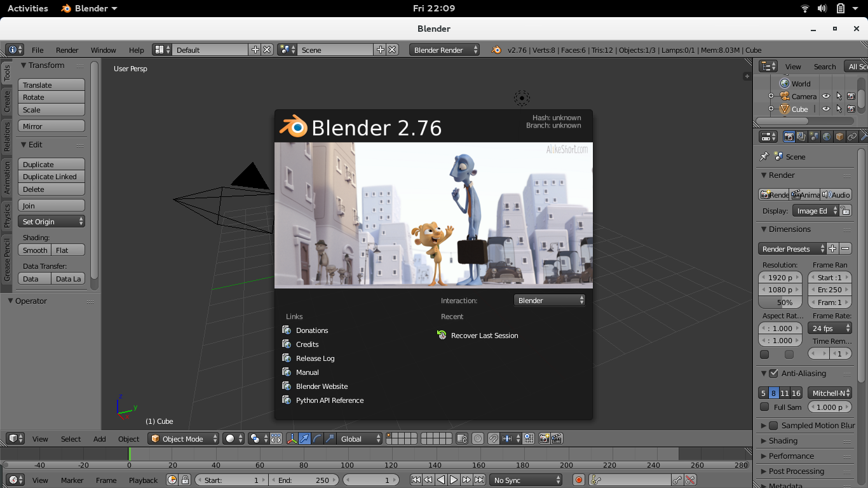Open the Render Presets dropdown

(x=792, y=249)
